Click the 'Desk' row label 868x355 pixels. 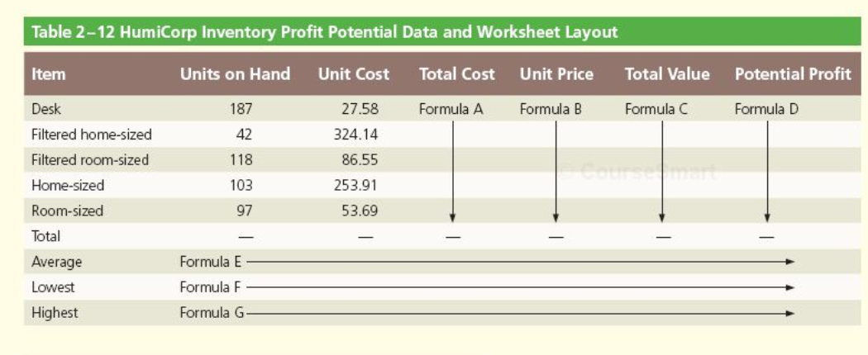(x=46, y=109)
